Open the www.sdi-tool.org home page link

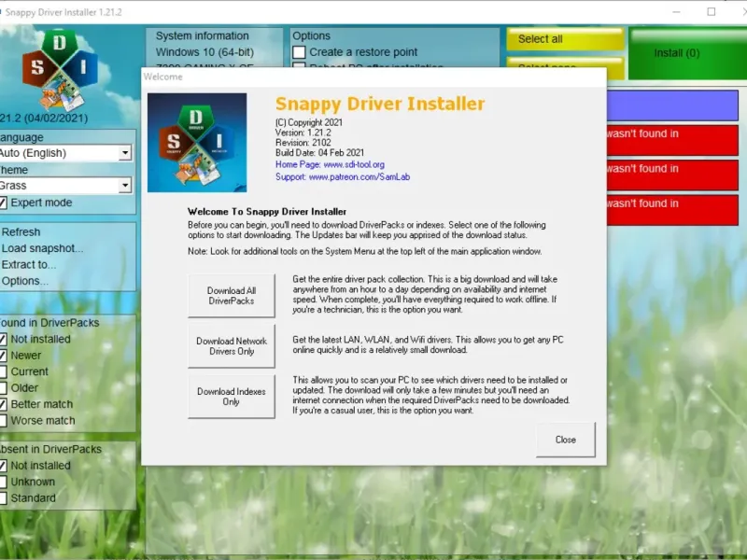tap(354, 165)
